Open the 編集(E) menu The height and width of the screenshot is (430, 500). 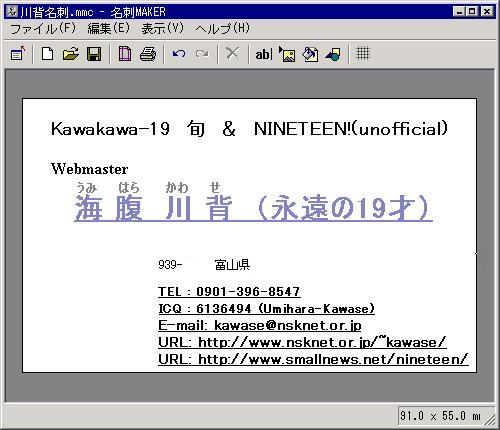(x=109, y=28)
